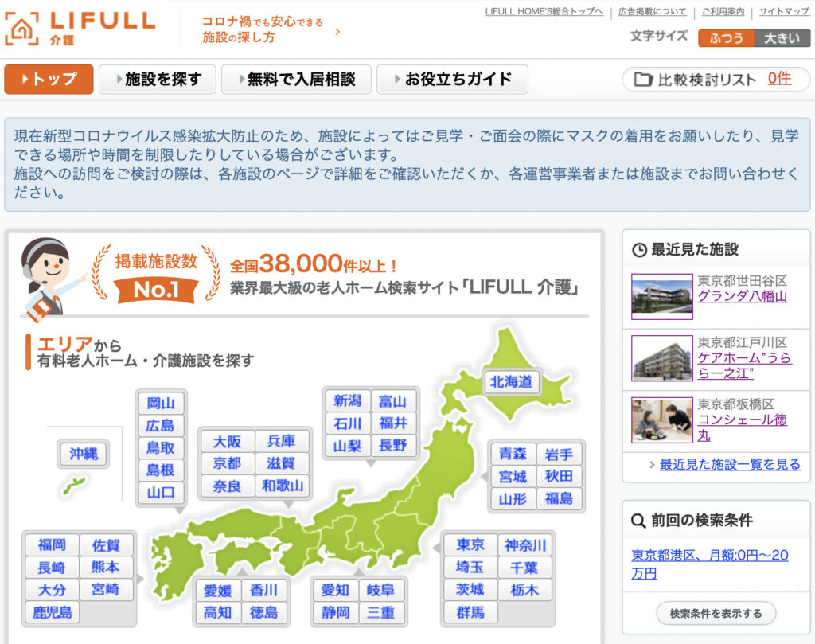Select 鹿児島 prefecture
The width and height of the screenshot is (815, 644).
pos(52,612)
